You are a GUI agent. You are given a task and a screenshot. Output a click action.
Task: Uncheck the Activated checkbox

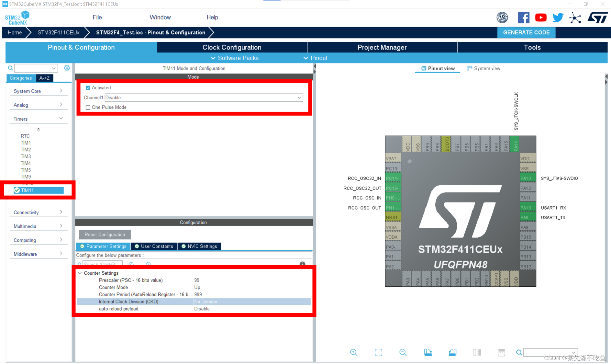pos(88,88)
